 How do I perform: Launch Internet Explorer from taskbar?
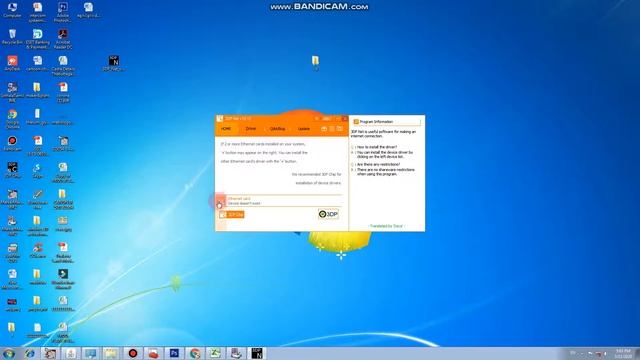(29, 353)
